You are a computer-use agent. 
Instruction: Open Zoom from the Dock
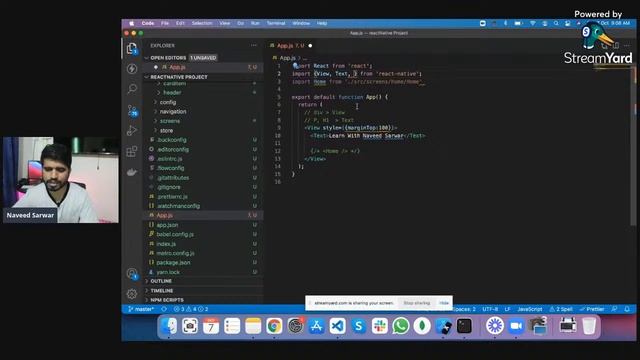(x=516, y=326)
